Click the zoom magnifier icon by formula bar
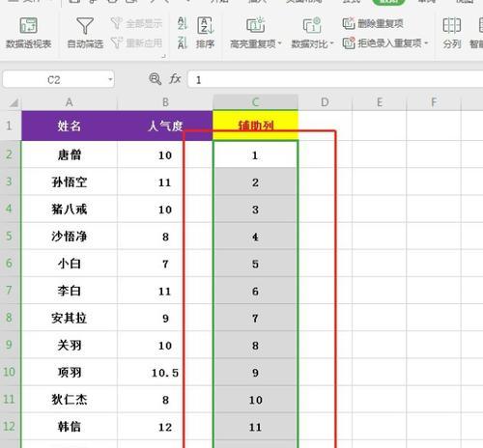483x448 pixels. (155, 79)
